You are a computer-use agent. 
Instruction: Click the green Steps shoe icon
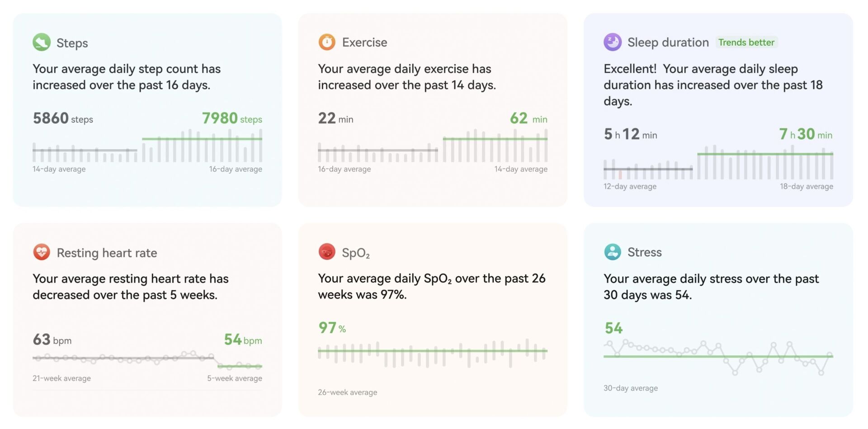[x=42, y=42]
